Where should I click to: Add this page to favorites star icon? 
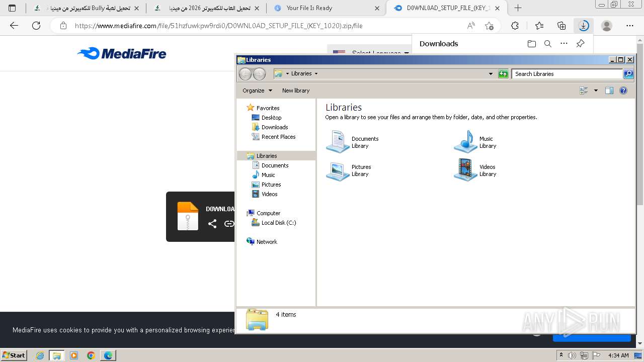pos(489,26)
